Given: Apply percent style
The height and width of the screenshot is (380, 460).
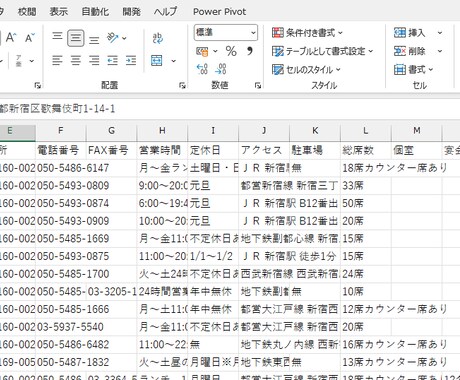Looking at the screenshot, I should pos(231,51).
